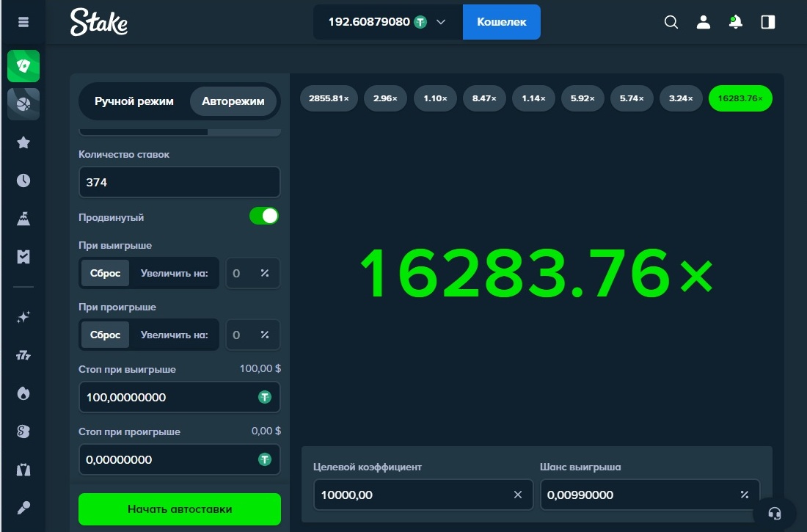This screenshot has height=532, width=807.
Task: Toggle the right side panel icon
Action: tap(768, 22)
